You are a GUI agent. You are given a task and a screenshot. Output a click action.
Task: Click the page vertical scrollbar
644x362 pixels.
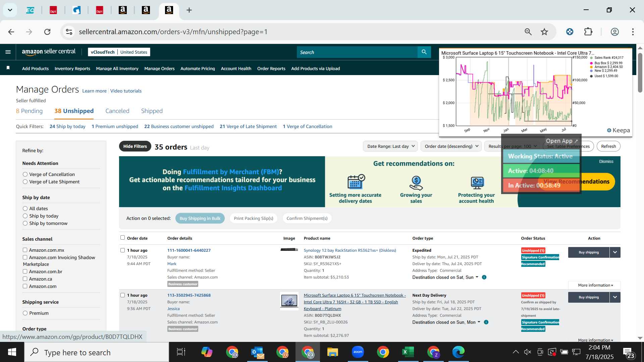[x=640, y=72]
